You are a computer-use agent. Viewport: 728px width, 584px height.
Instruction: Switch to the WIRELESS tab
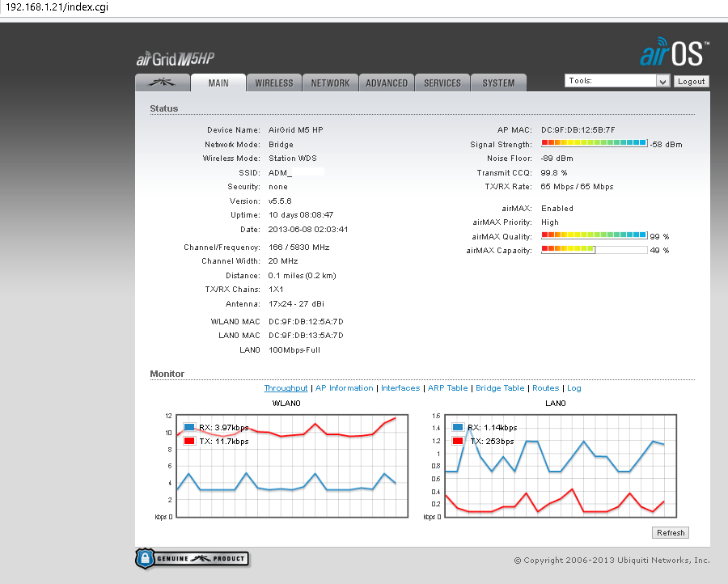(x=274, y=83)
